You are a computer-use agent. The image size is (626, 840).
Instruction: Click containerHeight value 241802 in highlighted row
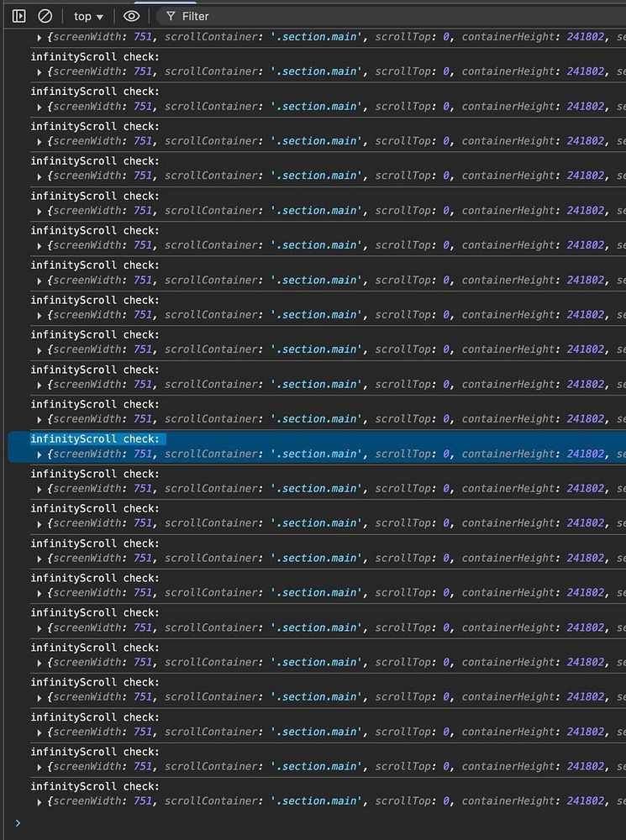(586, 454)
